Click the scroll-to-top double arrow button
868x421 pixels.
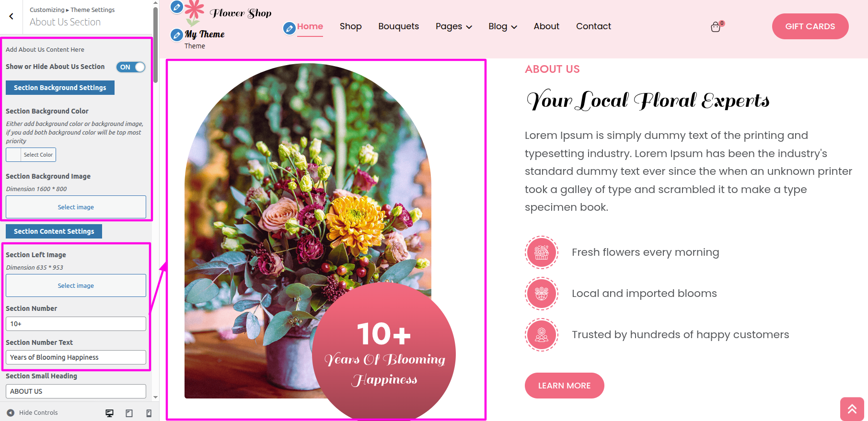(852, 409)
